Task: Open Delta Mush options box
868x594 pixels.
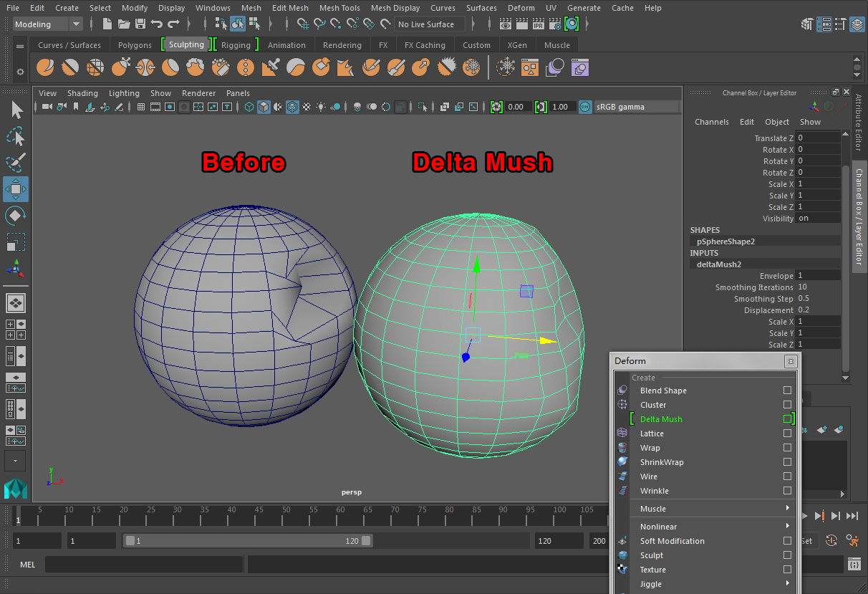Action: pos(787,419)
